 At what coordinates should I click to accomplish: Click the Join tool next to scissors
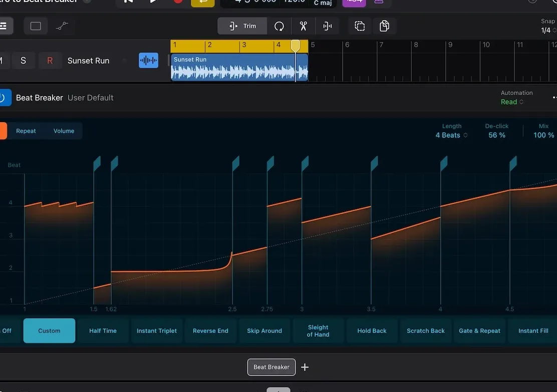328,26
